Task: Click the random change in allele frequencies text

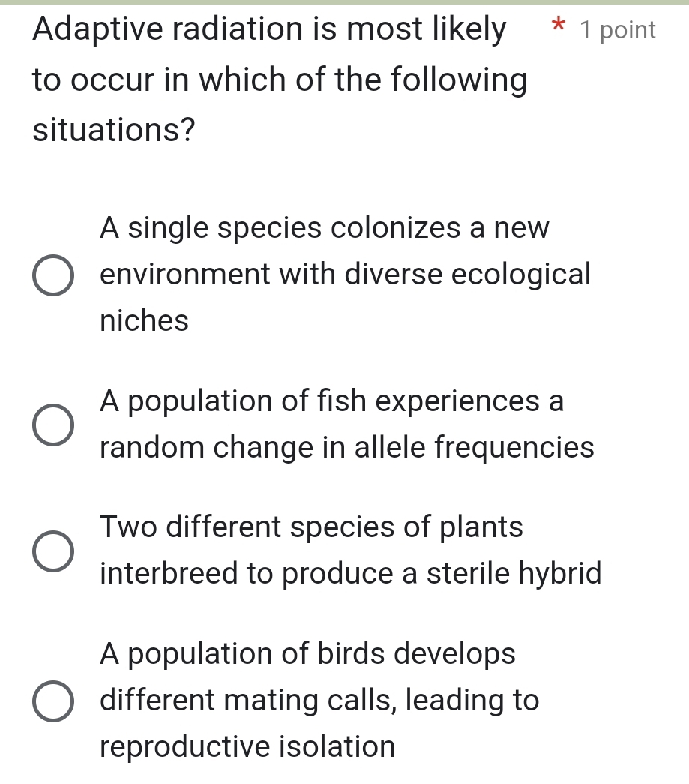Action: click(x=346, y=448)
